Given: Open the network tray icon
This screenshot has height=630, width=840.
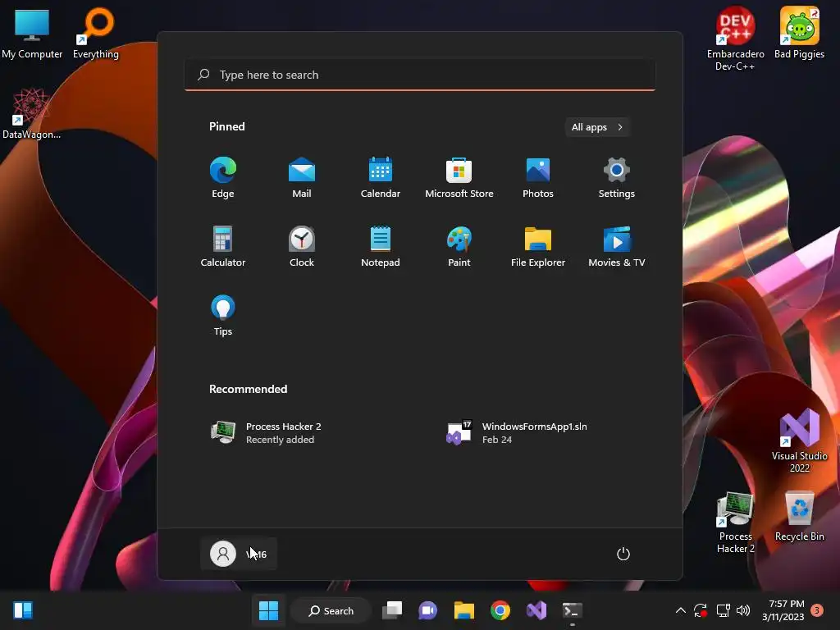Looking at the screenshot, I should pos(724,610).
